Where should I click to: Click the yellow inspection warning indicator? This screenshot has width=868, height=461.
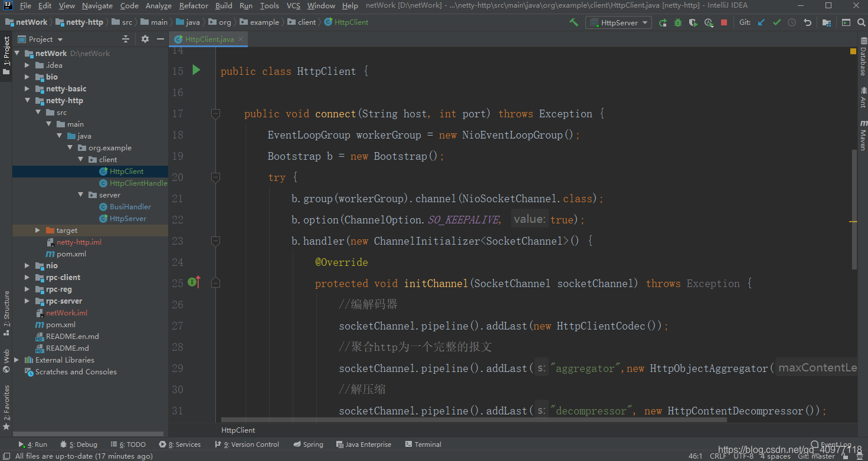(853, 51)
